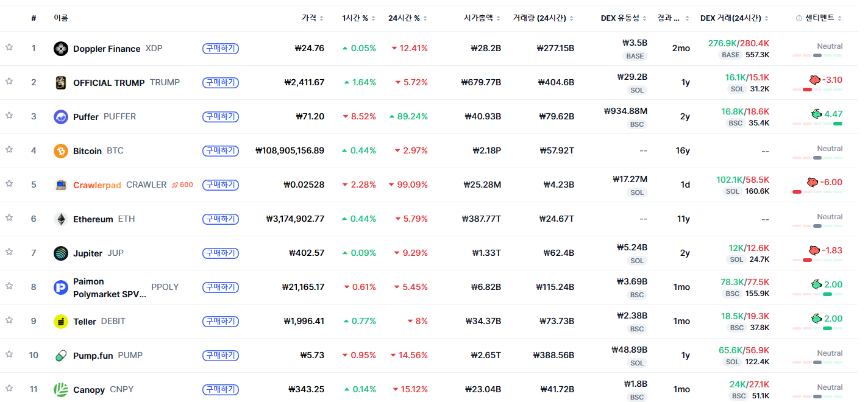Star the Puffer row
This screenshot has width=868, height=402.
(x=9, y=116)
